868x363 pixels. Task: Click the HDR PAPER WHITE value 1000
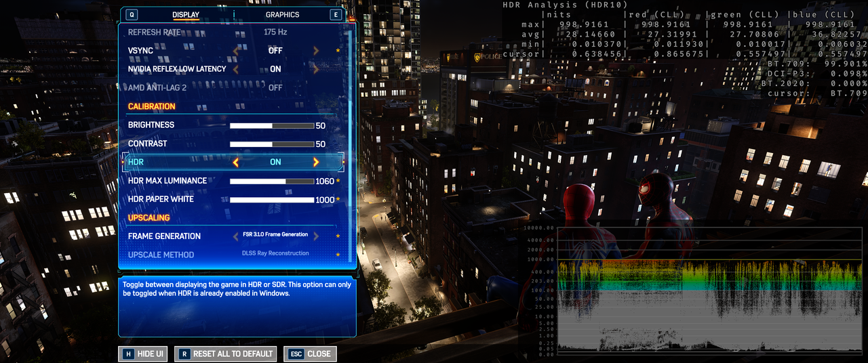click(x=325, y=200)
